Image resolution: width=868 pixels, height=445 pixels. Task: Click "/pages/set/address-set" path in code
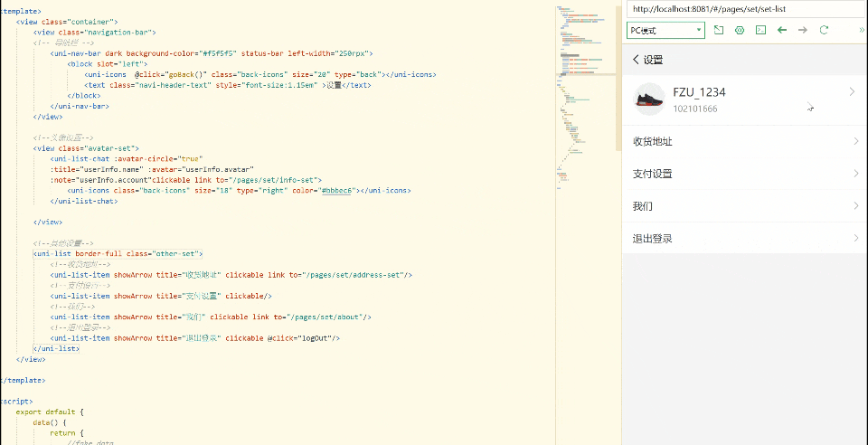click(355, 275)
